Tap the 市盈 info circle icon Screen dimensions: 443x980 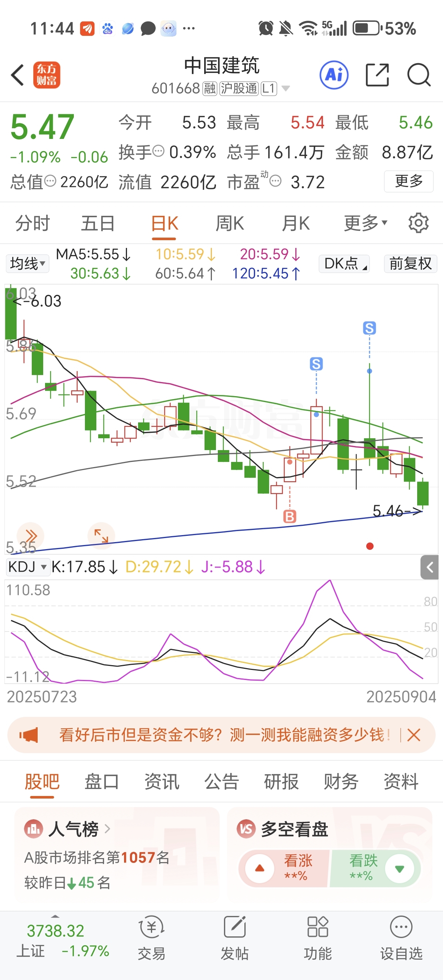click(x=275, y=181)
